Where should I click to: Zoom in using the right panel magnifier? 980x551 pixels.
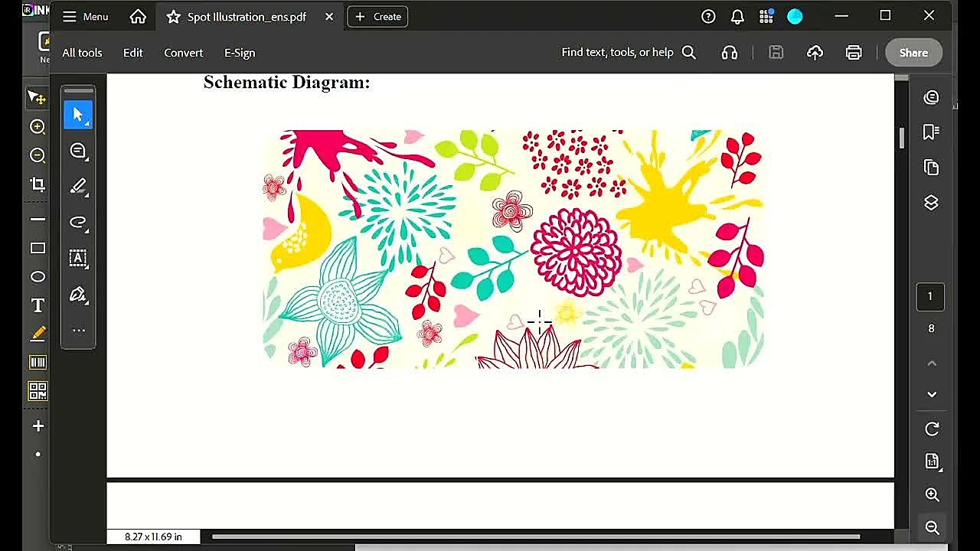pyautogui.click(x=932, y=495)
